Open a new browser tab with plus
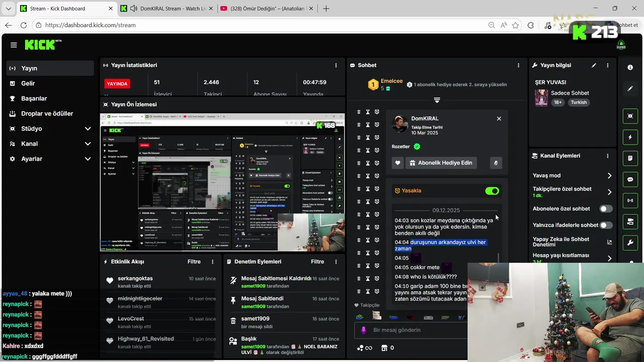The image size is (644, 362). (326, 9)
